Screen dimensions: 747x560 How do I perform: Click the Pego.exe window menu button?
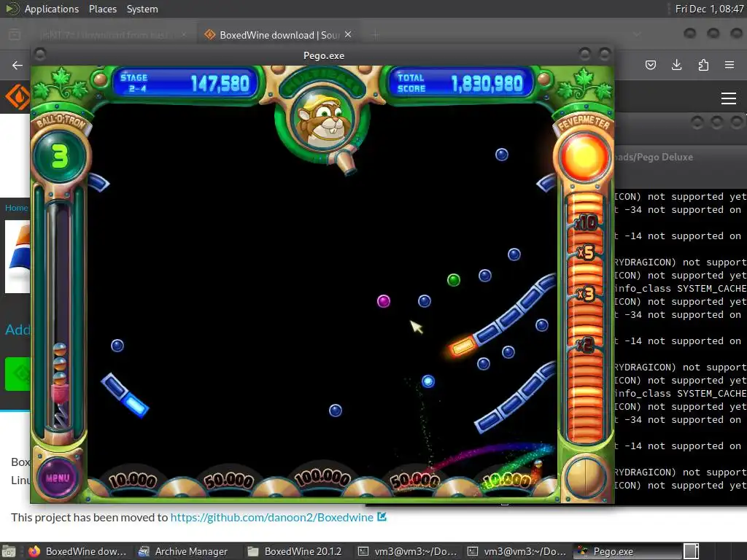[x=40, y=55]
